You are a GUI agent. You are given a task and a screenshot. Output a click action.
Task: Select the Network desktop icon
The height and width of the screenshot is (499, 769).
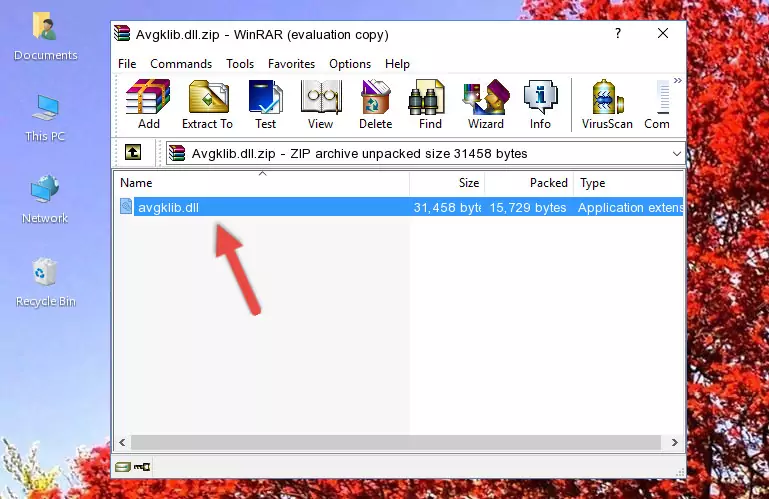pyautogui.click(x=45, y=199)
